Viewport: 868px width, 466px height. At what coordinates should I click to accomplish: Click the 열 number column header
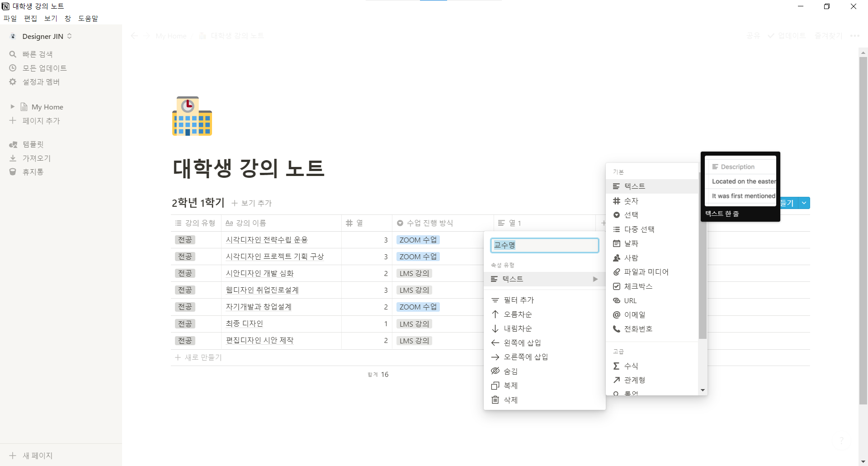[x=367, y=223]
